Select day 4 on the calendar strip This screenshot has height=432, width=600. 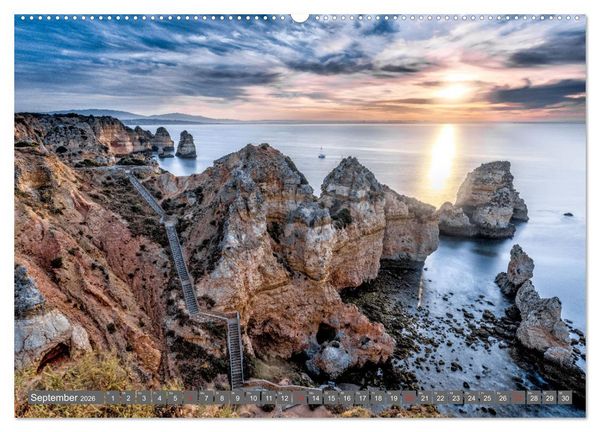click(x=160, y=398)
